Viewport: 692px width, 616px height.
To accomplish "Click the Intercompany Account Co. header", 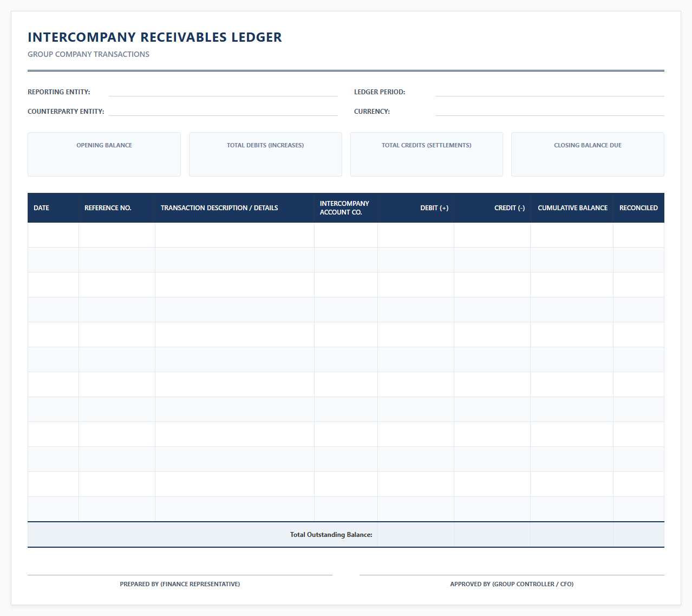I will pyautogui.click(x=346, y=208).
